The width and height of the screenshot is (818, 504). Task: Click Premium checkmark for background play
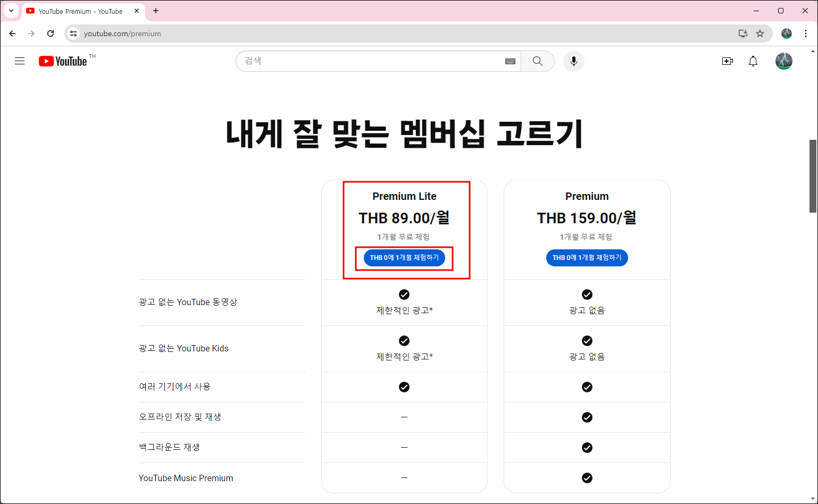click(587, 448)
